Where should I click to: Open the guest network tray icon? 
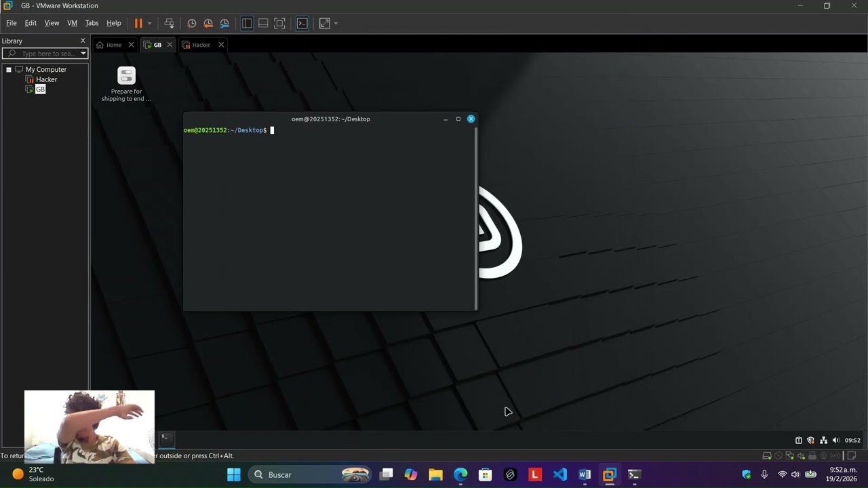tap(823, 440)
